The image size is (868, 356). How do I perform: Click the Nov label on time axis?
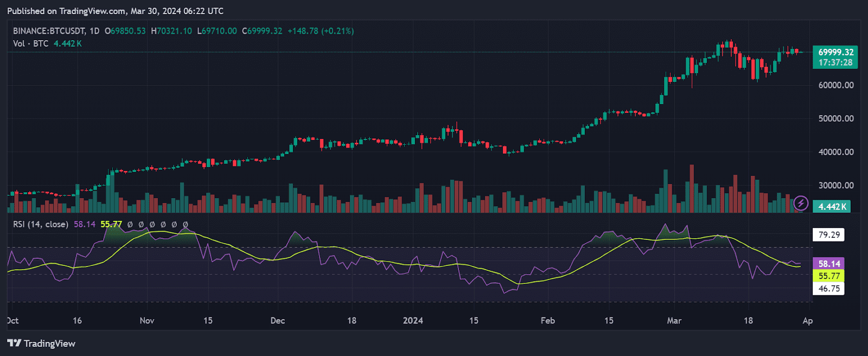click(147, 321)
